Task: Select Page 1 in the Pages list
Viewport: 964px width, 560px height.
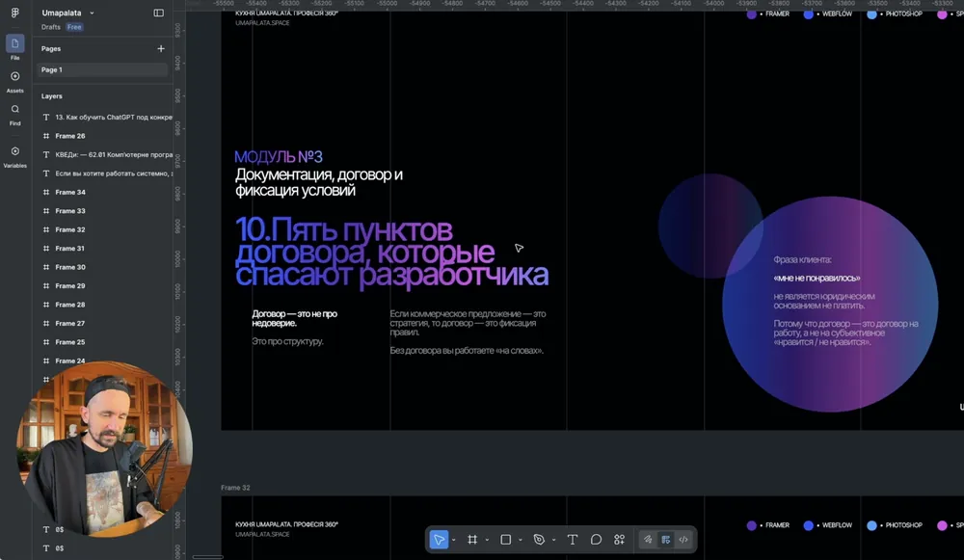Action: 102,70
